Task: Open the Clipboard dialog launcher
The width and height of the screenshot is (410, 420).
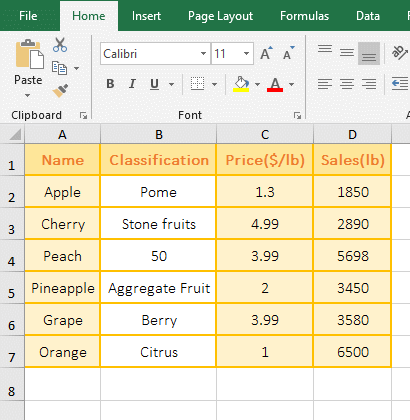Action: 83,116
